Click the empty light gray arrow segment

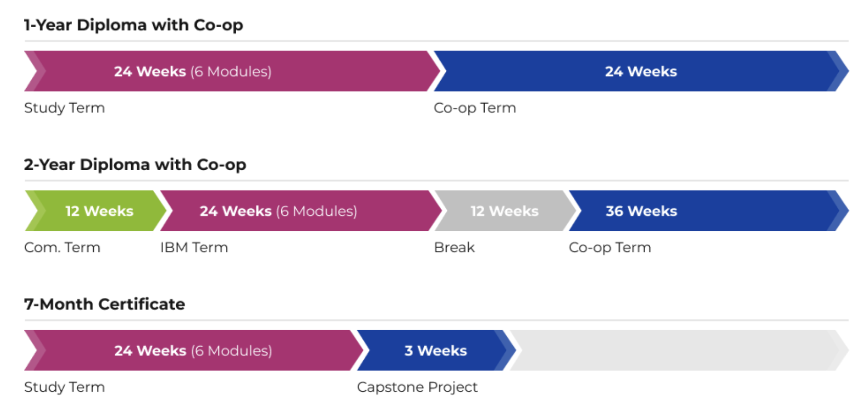click(x=679, y=350)
